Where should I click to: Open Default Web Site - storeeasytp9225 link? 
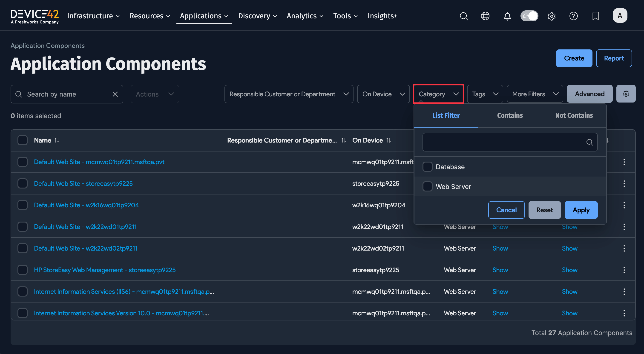[x=83, y=183]
